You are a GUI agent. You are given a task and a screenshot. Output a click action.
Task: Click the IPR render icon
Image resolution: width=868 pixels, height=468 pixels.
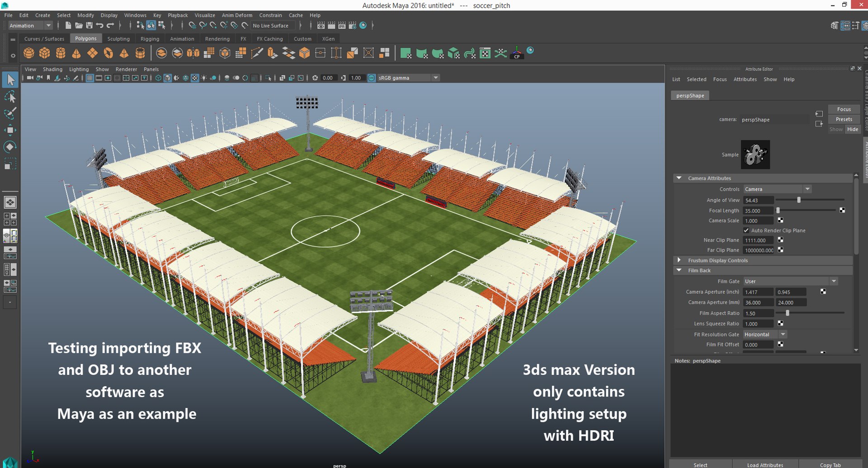(342, 26)
